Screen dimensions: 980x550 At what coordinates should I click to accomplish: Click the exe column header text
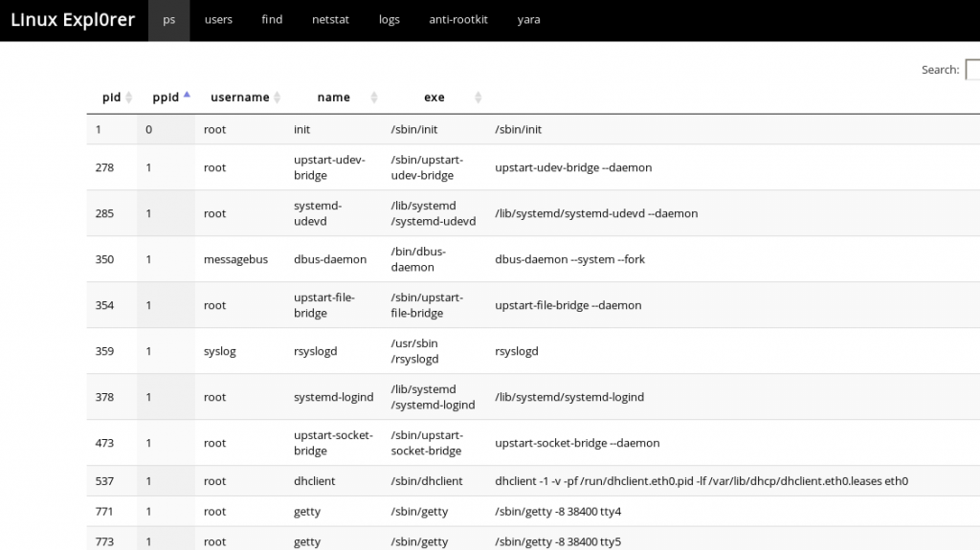pyautogui.click(x=434, y=98)
